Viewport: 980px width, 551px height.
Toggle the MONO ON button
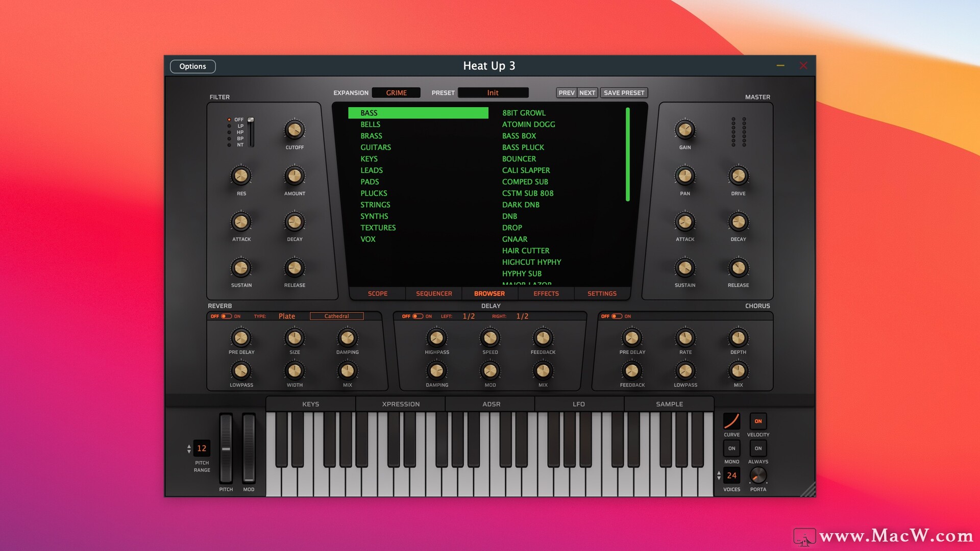click(731, 448)
